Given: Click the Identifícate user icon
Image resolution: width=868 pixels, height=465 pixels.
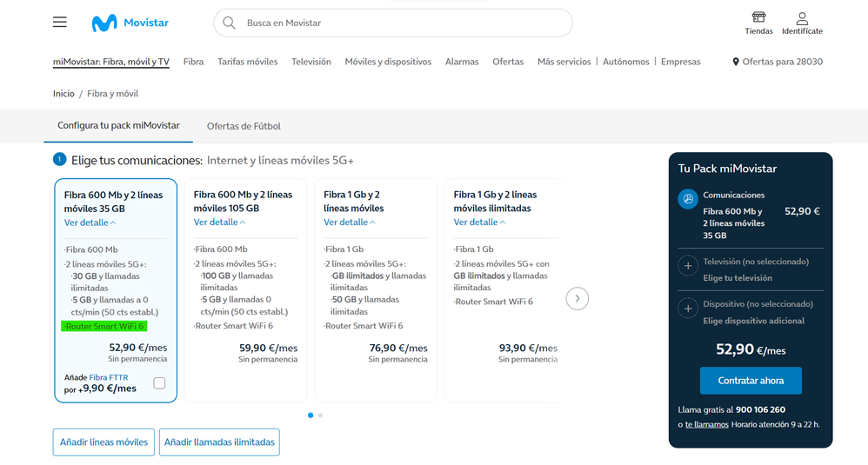Looking at the screenshot, I should (802, 18).
